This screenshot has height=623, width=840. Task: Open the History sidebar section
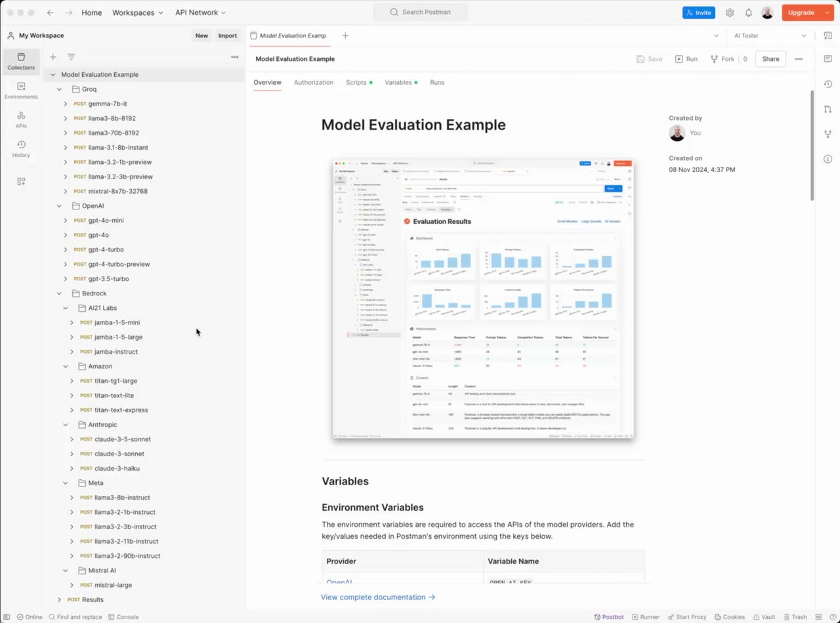point(21,149)
